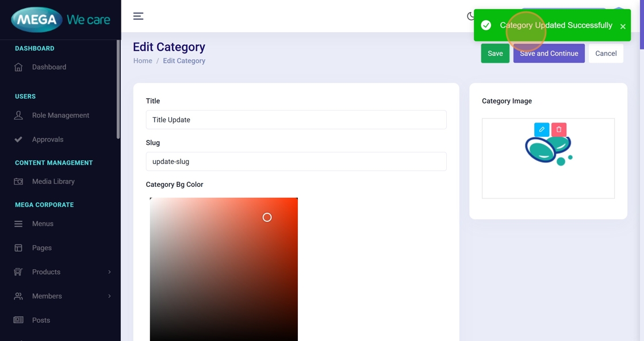Click the Posts newspaper icon
644x341 pixels.
(18, 320)
